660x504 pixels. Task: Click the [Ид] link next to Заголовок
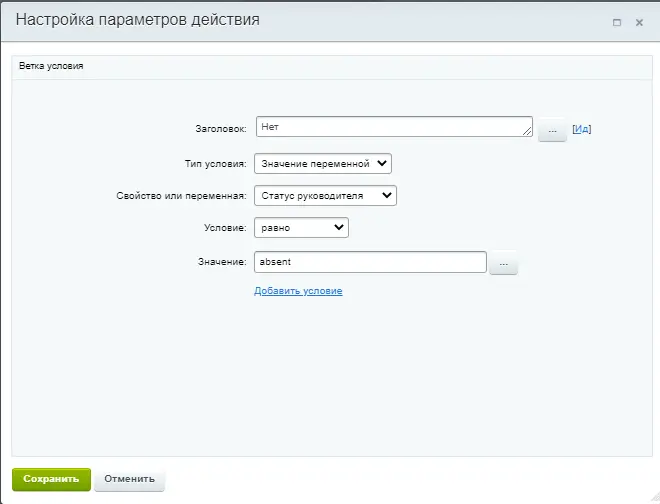[582, 129]
